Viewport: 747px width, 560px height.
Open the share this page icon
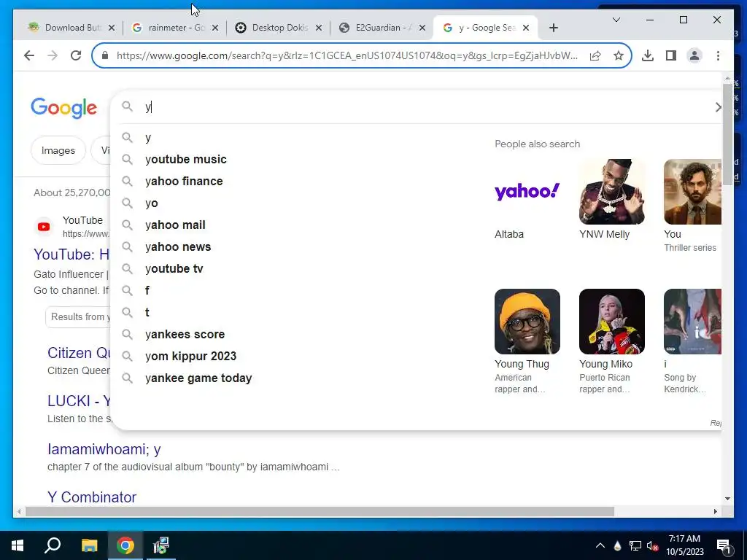coord(595,55)
